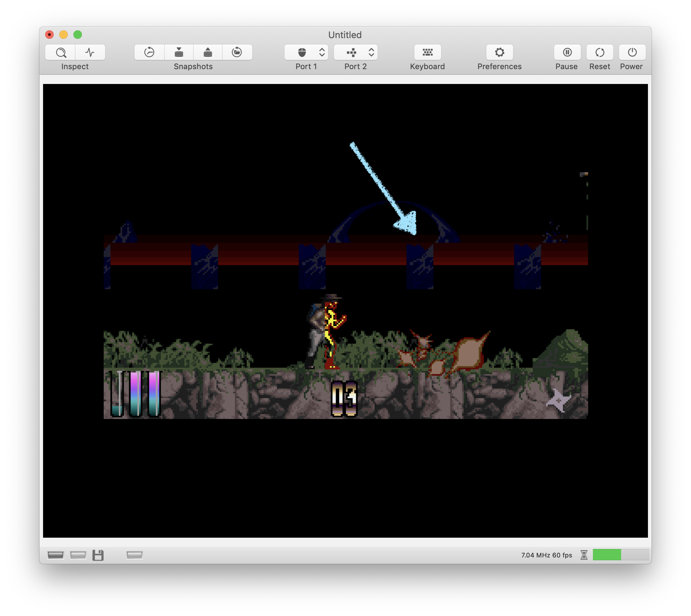Click the drive icon left of the floppy disk icon
The image size is (691, 616).
tap(78, 555)
